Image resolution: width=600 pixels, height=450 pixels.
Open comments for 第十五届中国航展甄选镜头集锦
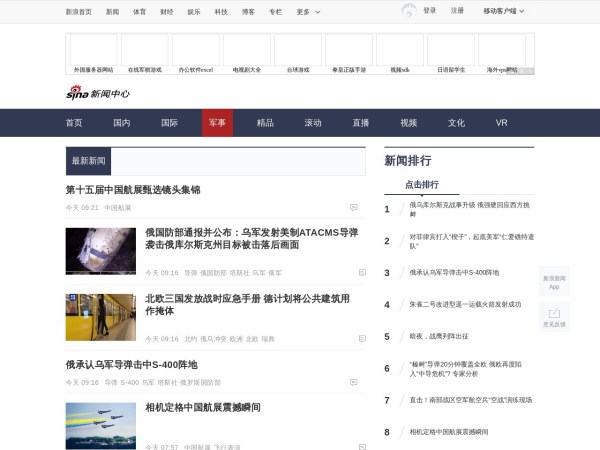point(353,207)
